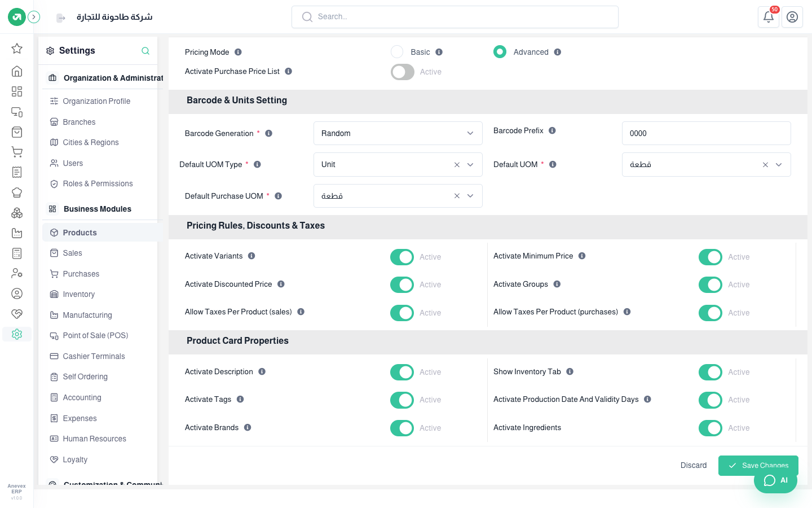The image size is (812, 508).
Task: Click the settings gear in left rail
Action: (17, 334)
